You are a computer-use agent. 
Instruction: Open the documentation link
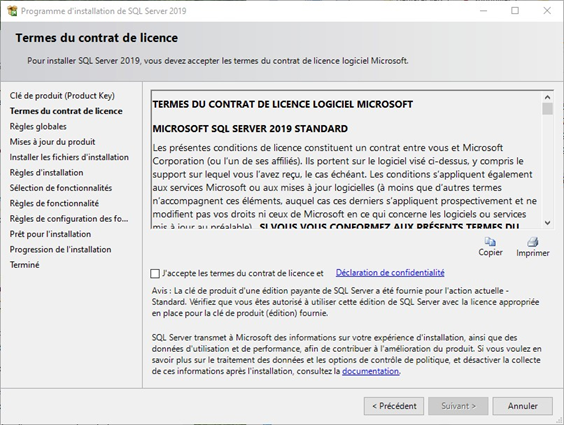click(370, 371)
